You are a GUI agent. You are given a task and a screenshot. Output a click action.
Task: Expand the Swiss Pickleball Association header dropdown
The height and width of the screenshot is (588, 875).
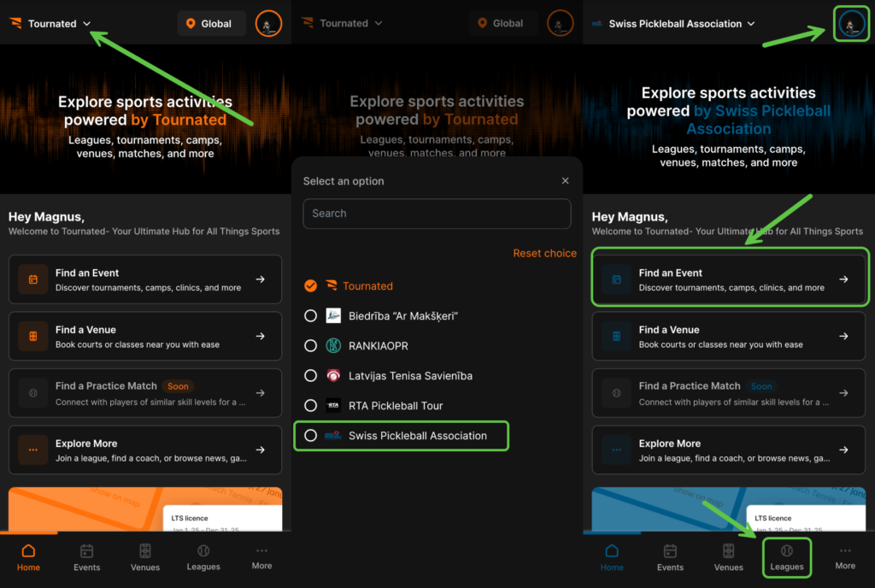point(674,23)
